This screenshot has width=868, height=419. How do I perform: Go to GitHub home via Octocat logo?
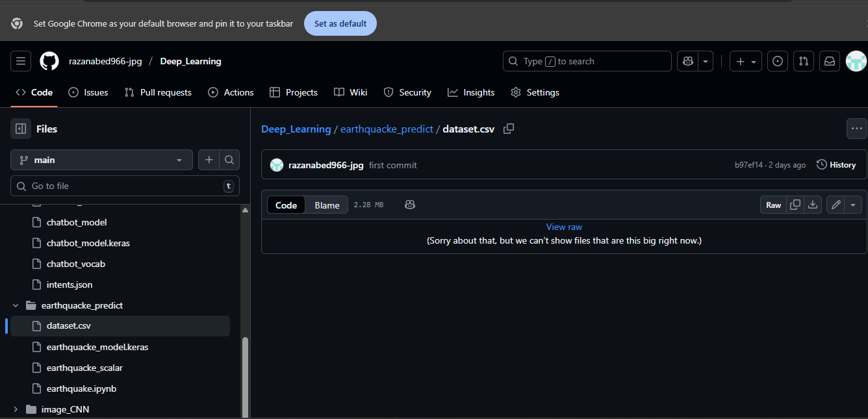click(x=49, y=61)
